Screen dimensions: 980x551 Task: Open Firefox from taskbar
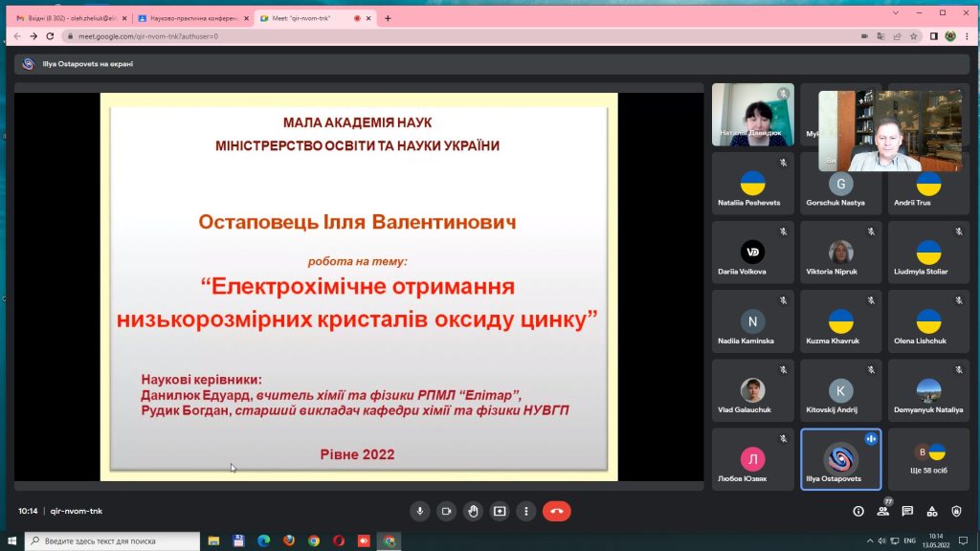(289, 540)
